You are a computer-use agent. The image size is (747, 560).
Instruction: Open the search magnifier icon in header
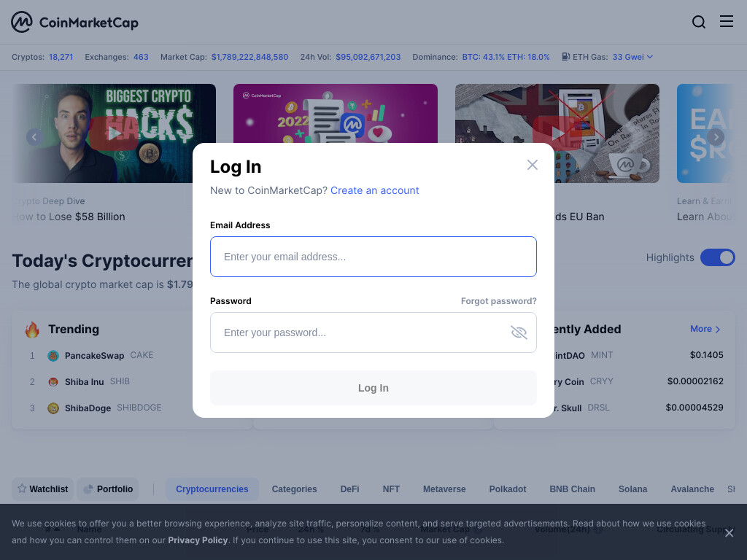[x=698, y=22]
